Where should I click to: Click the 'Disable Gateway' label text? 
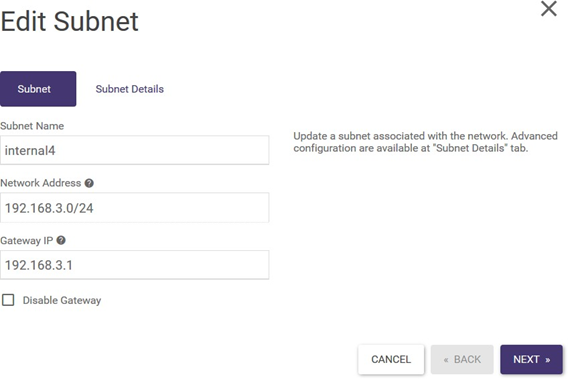point(62,300)
